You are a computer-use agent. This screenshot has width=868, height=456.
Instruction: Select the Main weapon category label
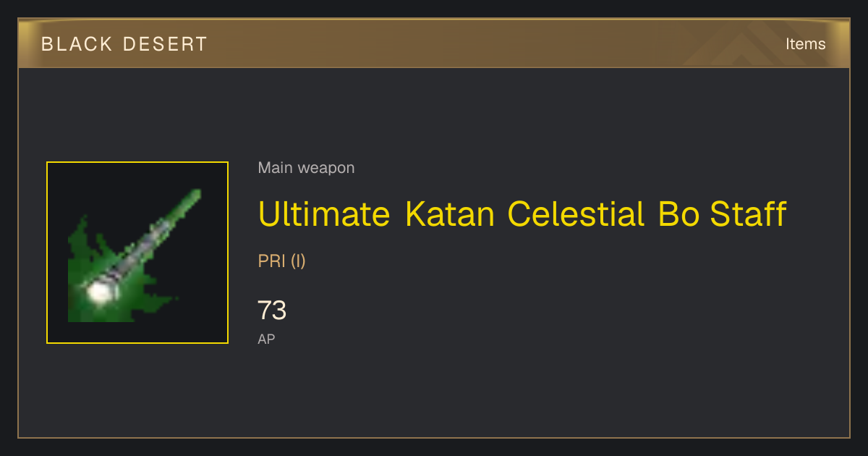306,168
